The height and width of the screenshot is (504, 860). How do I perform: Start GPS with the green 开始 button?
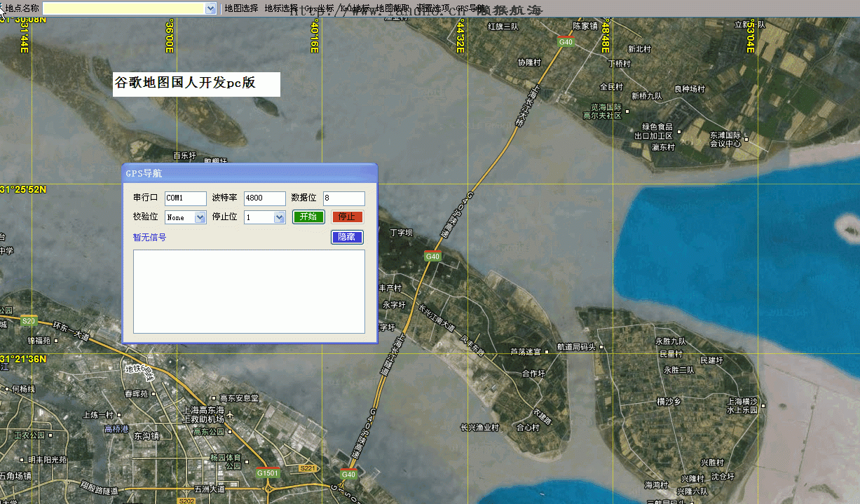coord(308,217)
